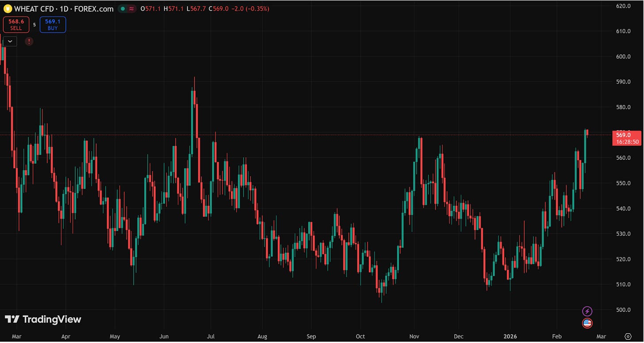The image size is (644, 343).
Task: Click the Jun time axis label
Action: pyautogui.click(x=164, y=336)
